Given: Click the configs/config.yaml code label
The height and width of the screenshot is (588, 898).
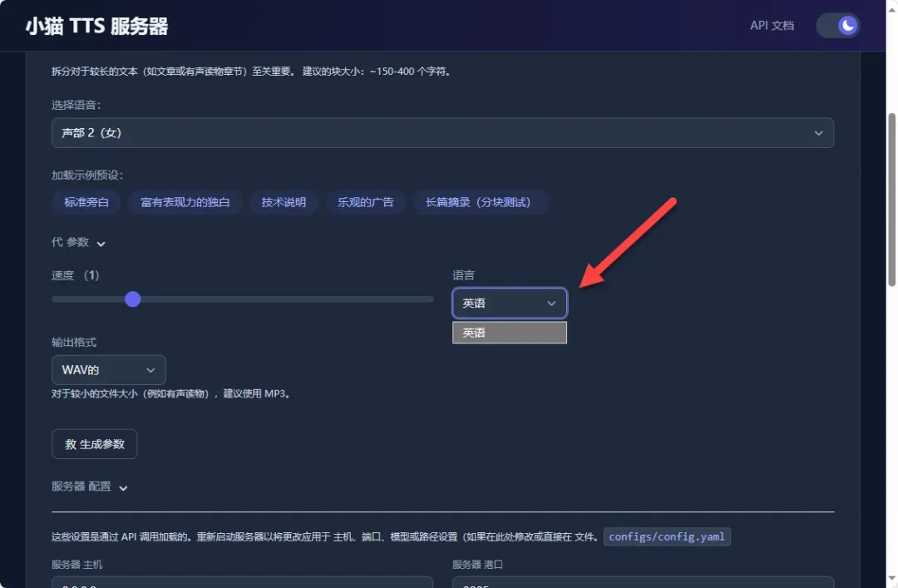Looking at the screenshot, I should coord(667,536).
